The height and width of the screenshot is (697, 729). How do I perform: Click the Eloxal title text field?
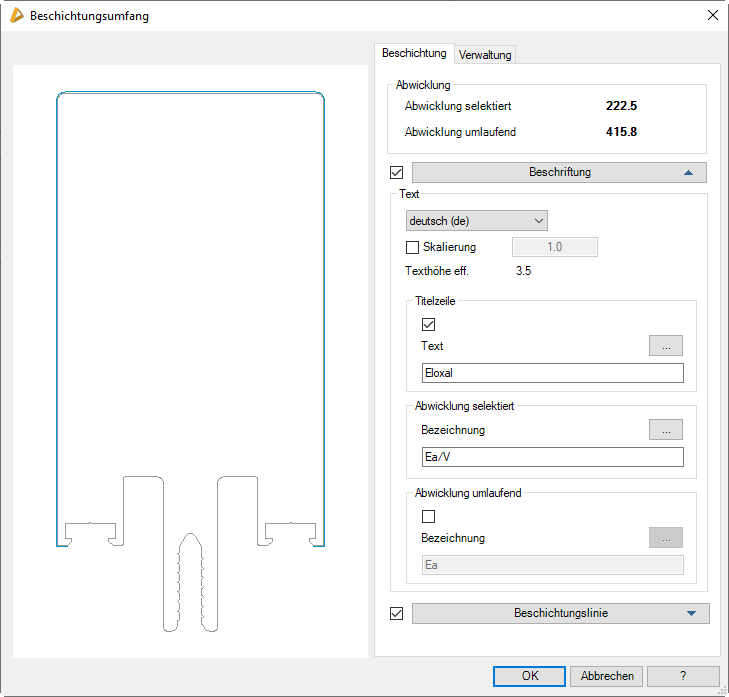coord(552,373)
